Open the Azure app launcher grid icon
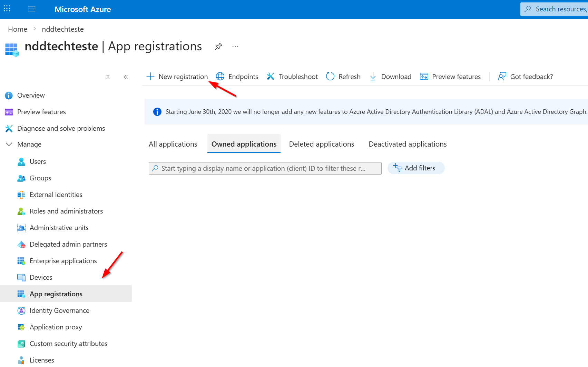The height and width of the screenshot is (367, 588). [x=7, y=9]
